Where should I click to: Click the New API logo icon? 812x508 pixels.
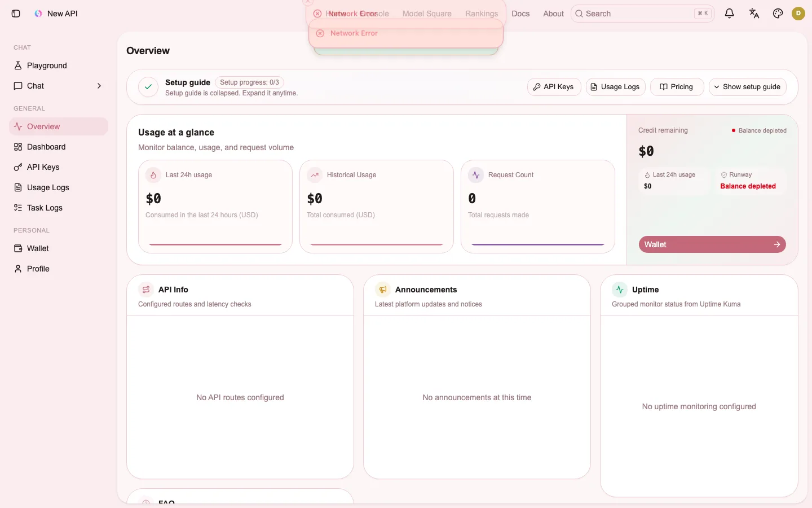pos(38,14)
